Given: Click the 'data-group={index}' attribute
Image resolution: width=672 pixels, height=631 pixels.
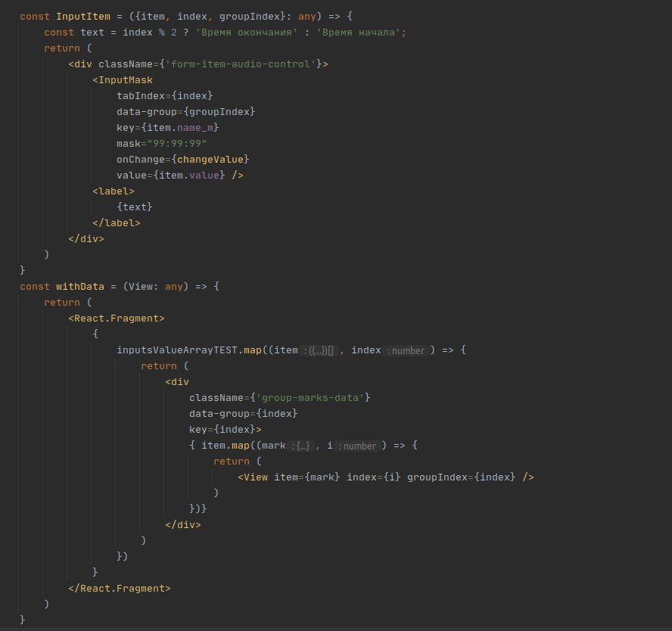Looking at the screenshot, I should [244, 413].
